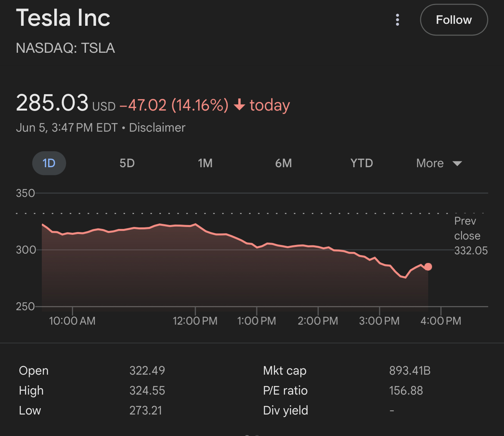Click the P/E ratio label

(285, 391)
